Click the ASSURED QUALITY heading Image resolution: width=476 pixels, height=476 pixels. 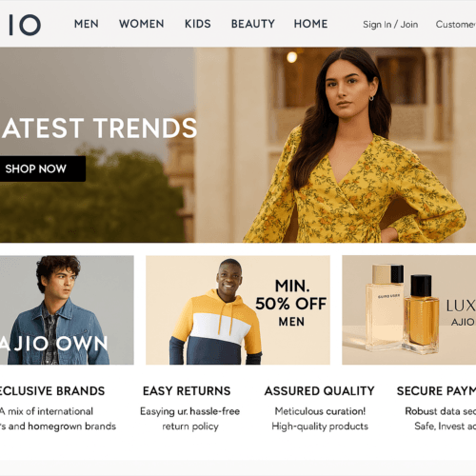(320, 391)
